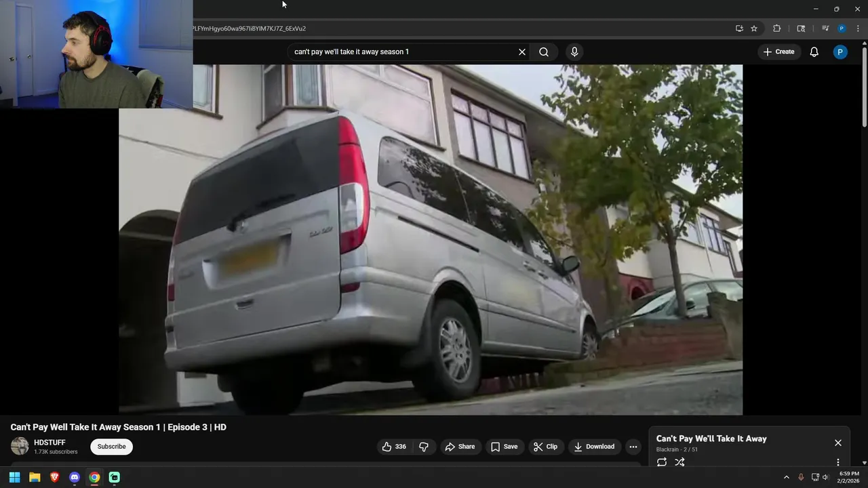Open the Google Lens search icon

coord(801,28)
